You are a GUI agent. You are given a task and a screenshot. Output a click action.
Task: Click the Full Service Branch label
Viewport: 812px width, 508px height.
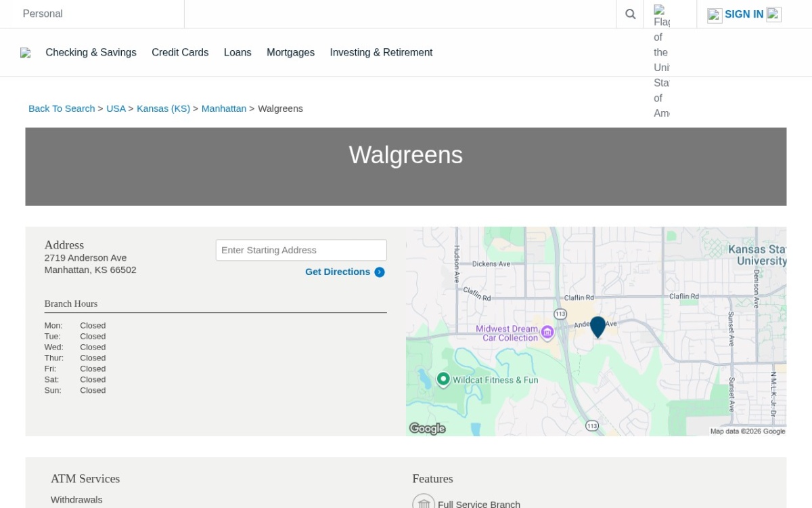(479, 504)
